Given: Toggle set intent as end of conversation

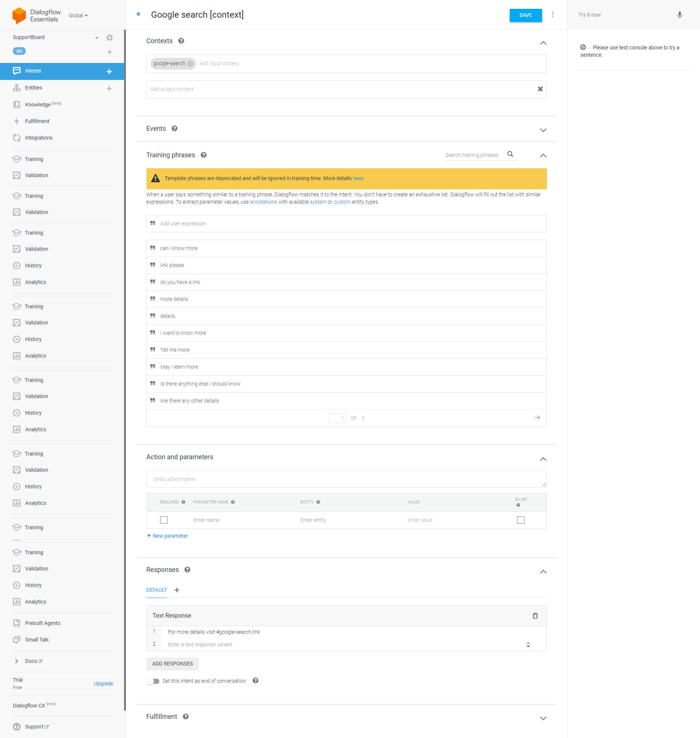Looking at the screenshot, I should [153, 681].
